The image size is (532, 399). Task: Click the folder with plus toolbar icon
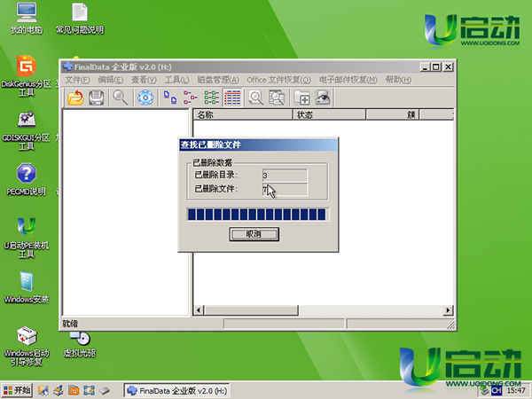point(301,98)
